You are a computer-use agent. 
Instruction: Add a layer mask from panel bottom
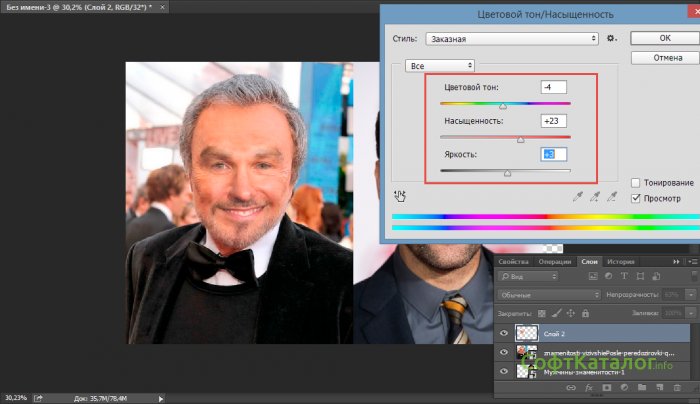coord(606,386)
